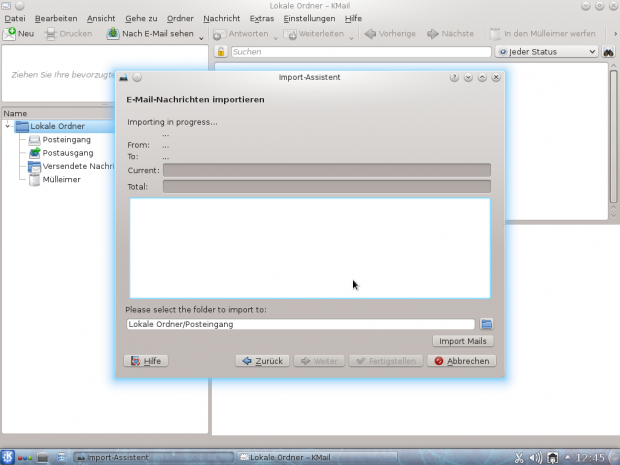Collapse the Lokale Ordner tree node
620x465 pixels.
(8, 127)
